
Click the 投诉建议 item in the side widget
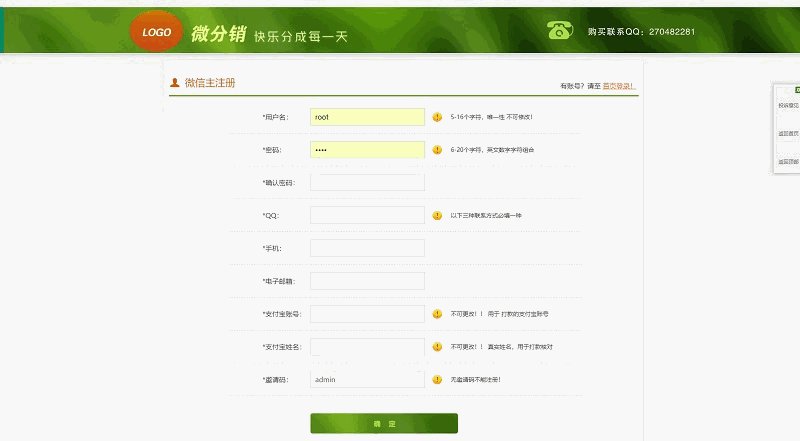coord(789,105)
